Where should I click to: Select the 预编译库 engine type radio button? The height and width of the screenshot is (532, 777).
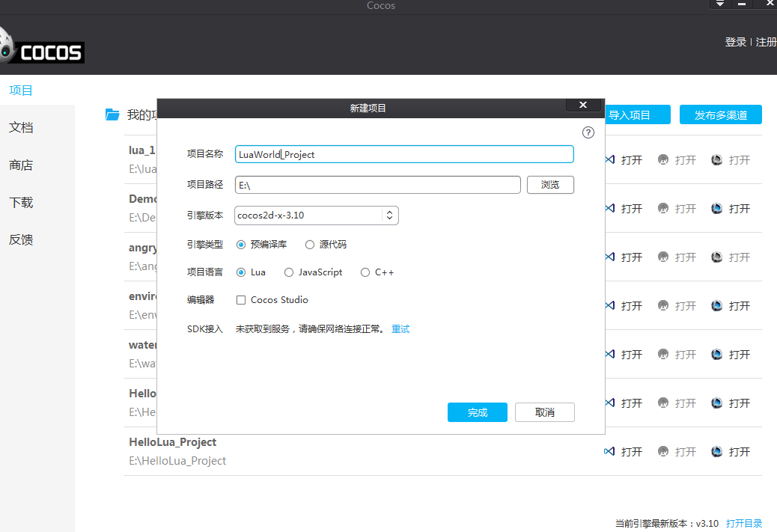click(241, 245)
